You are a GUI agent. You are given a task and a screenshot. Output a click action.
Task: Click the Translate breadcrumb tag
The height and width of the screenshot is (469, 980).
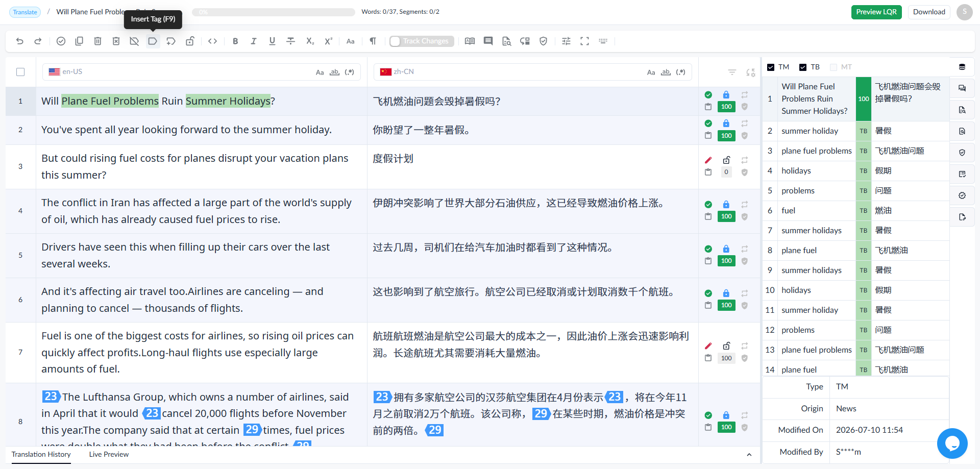[25, 12]
